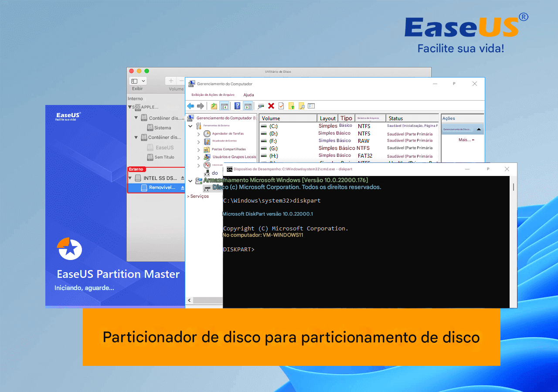Open help using the question mark toolbar icon
This screenshot has width=558, height=392.
tap(237, 106)
